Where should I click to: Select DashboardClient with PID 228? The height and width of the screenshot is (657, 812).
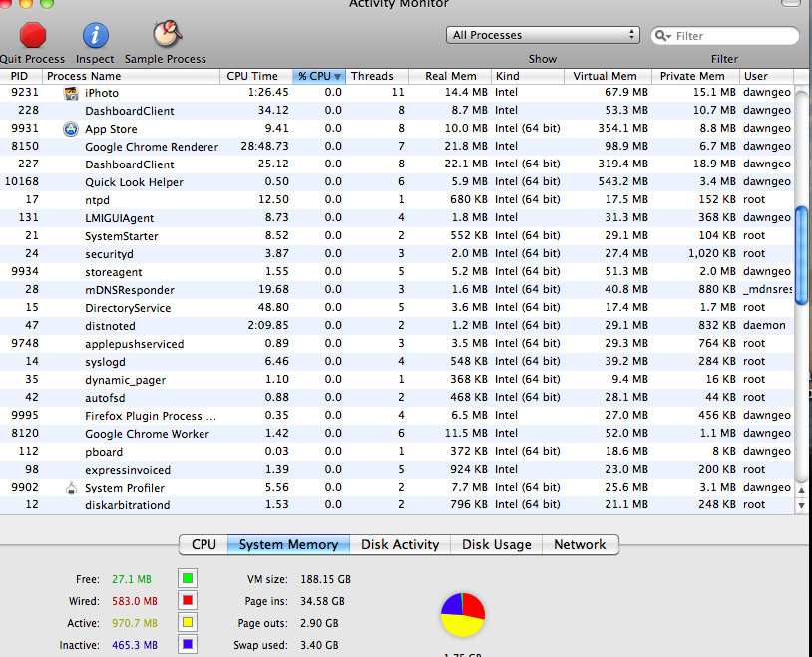pos(397,111)
